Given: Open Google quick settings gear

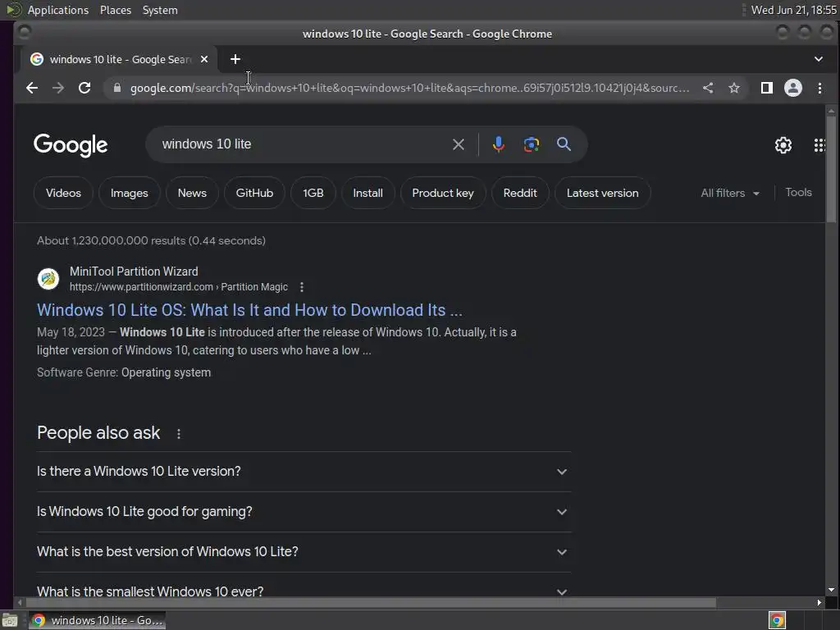Looking at the screenshot, I should (x=783, y=144).
